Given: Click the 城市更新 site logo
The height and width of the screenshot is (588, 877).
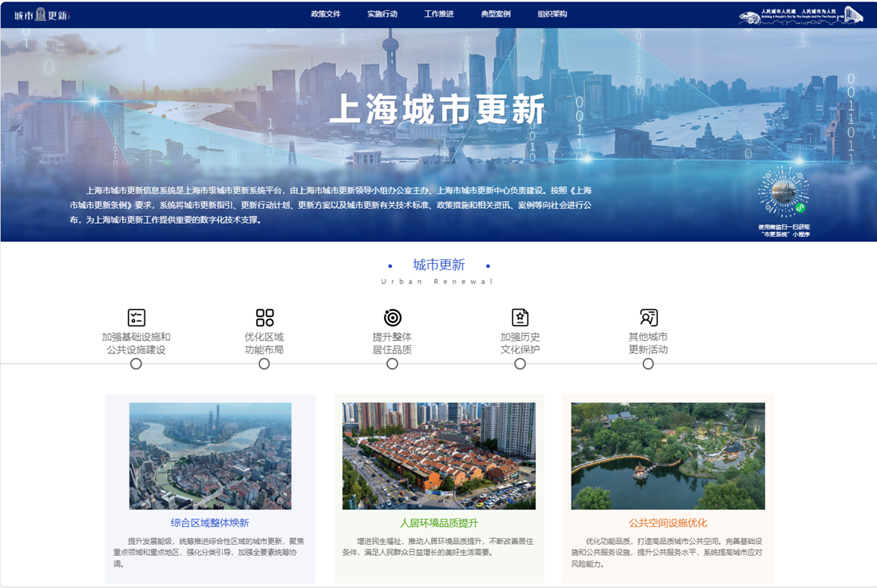Looking at the screenshot, I should click(41, 15).
